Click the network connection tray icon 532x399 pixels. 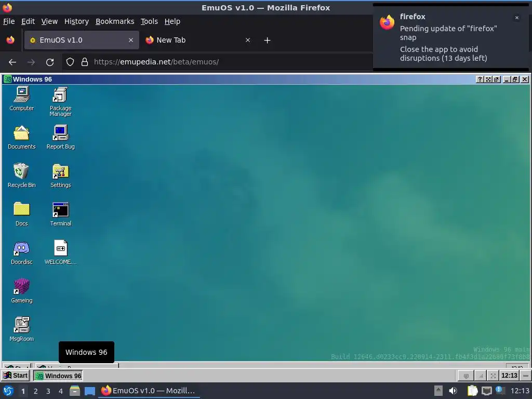click(486, 391)
